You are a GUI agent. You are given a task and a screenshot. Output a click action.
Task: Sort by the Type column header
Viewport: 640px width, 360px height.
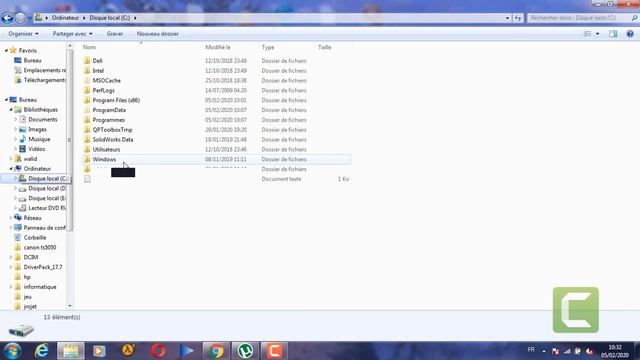pos(268,47)
